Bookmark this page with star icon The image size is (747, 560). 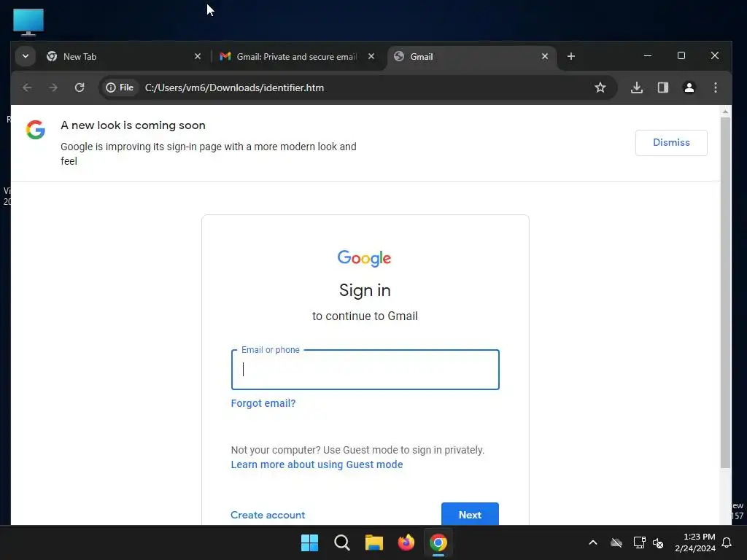(x=600, y=87)
